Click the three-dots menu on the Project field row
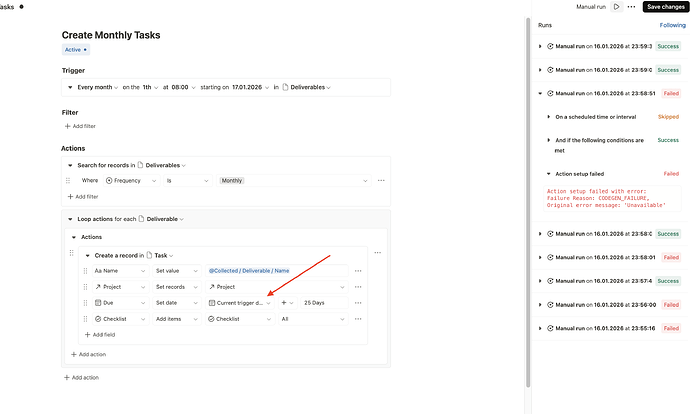This screenshot has width=690, height=414. [x=358, y=287]
